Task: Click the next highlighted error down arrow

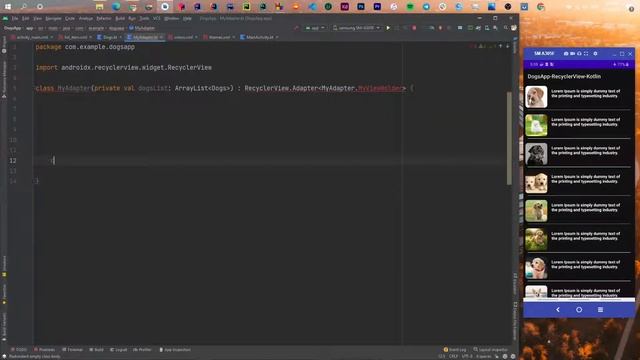Action: [507, 46]
